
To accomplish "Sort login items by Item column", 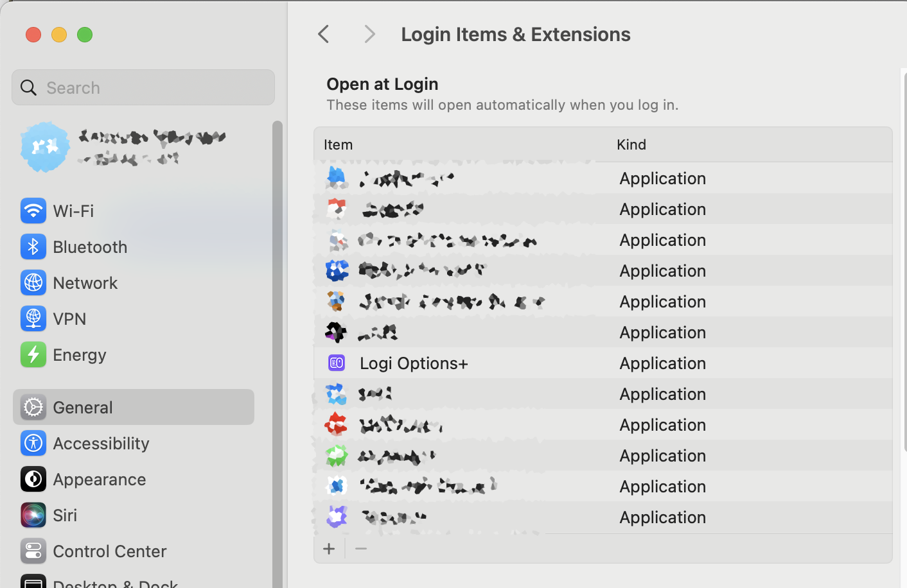I will [339, 144].
